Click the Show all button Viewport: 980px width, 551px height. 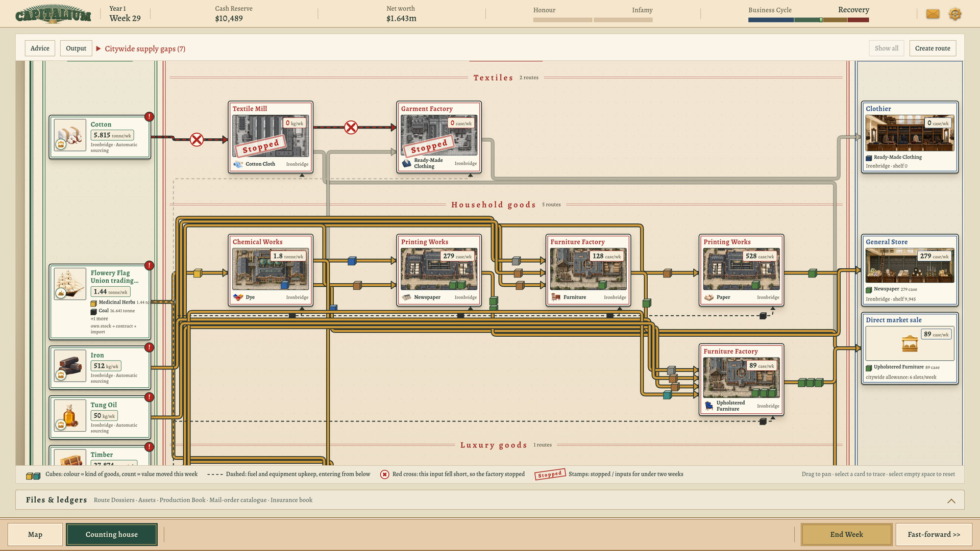(x=887, y=48)
